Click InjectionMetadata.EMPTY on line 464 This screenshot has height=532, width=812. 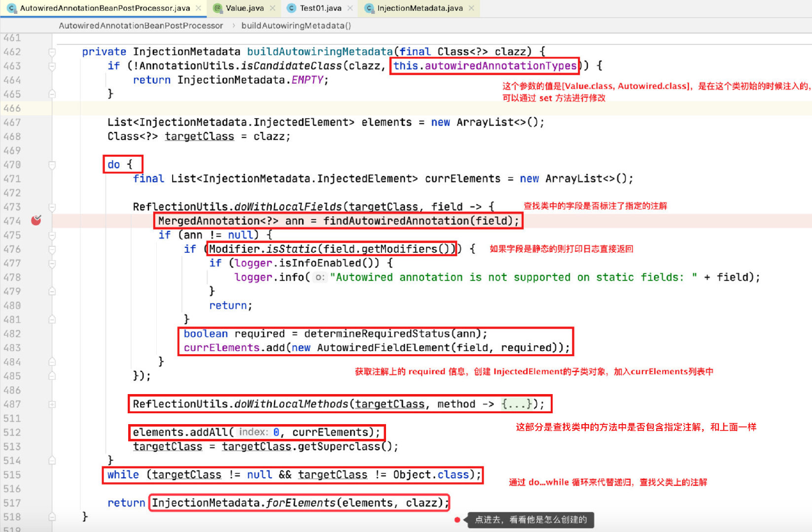click(250, 80)
